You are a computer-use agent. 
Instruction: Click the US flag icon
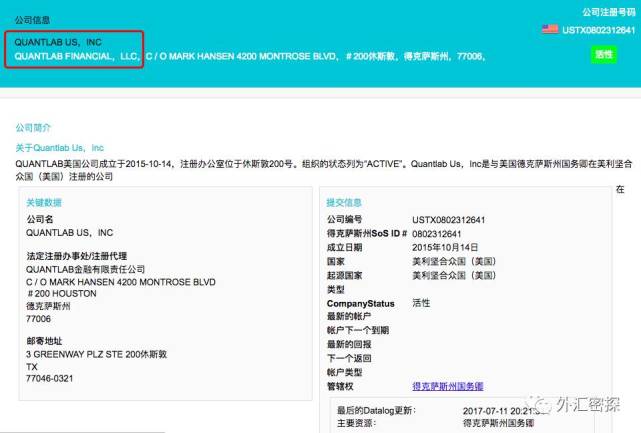tap(550, 29)
